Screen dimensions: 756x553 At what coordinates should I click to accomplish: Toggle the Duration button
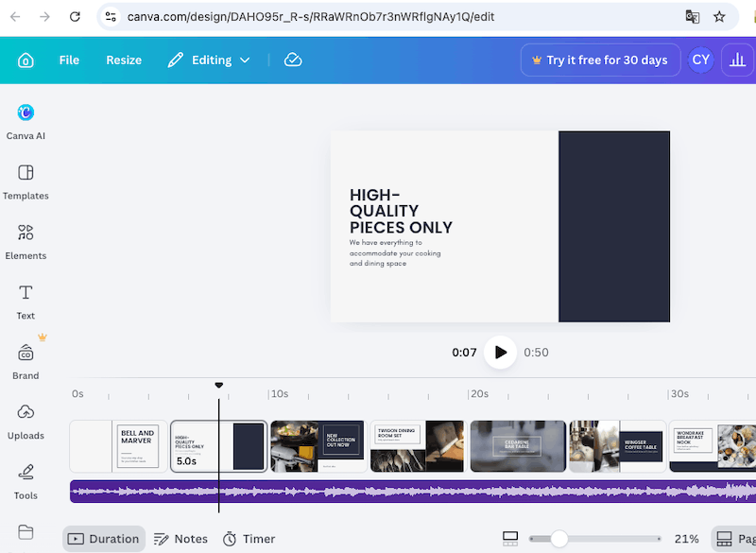point(104,539)
